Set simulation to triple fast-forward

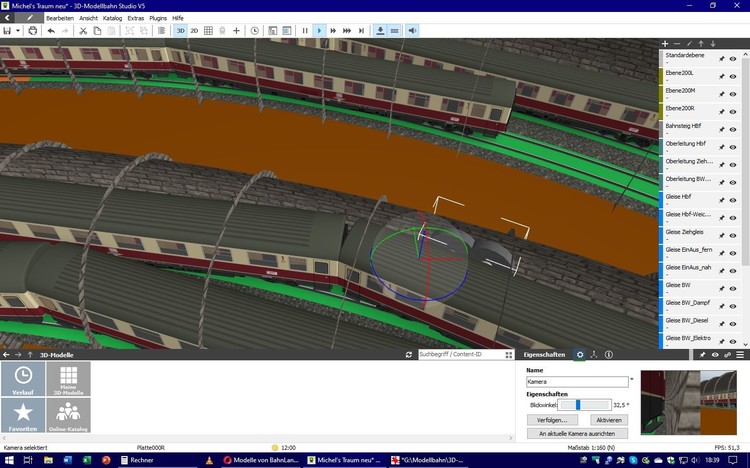click(347, 31)
